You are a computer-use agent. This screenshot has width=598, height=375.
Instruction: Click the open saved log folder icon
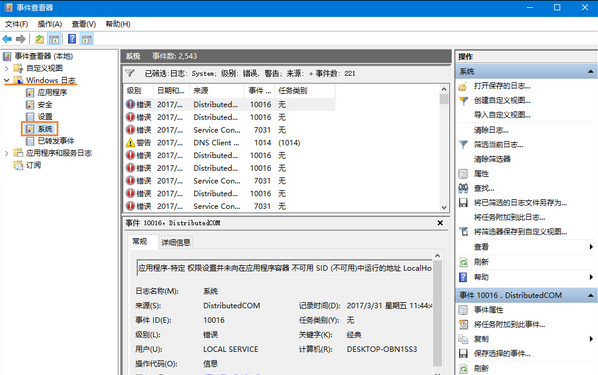point(463,86)
